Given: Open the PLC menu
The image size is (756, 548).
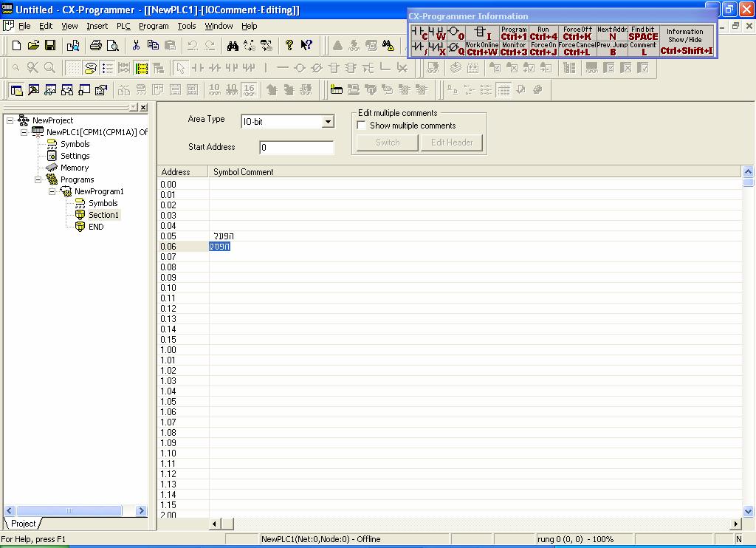Looking at the screenshot, I should tap(123, 26).
